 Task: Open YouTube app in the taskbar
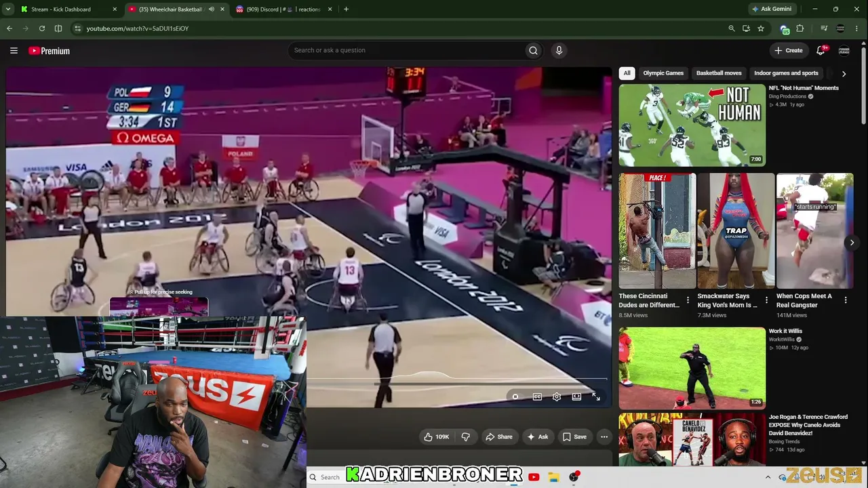point(534,477)
